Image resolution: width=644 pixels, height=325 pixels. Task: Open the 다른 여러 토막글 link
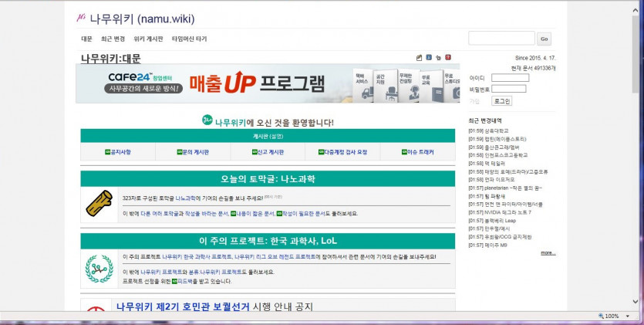coord(160,214)
